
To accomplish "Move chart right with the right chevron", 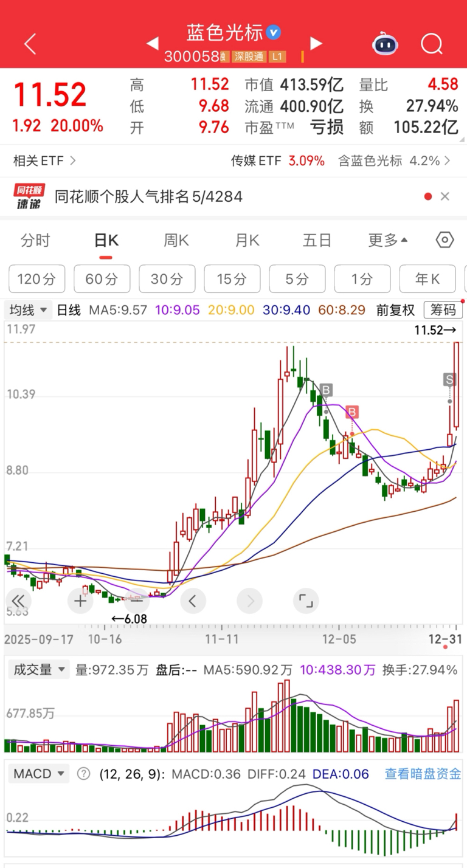I will pos(249,602).
